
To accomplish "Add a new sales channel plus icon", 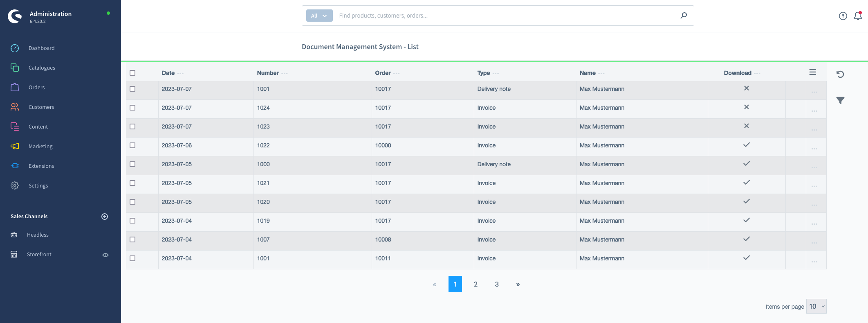I will (x=105, y=217).
